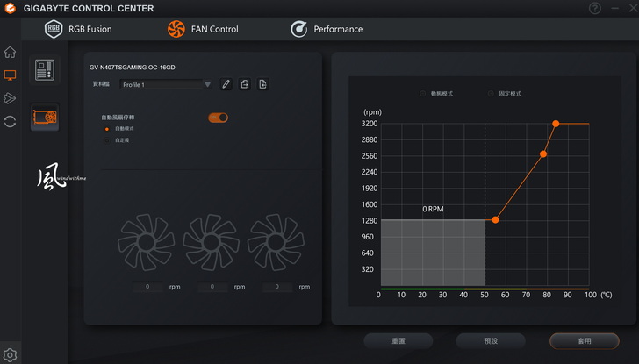Choose the 固定模式 option above the graph
Viewport: 639px width, 364px height.
[x=492, y=93]
